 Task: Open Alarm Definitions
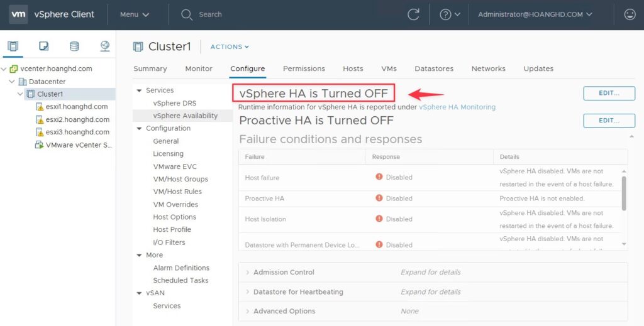[181, 268]
